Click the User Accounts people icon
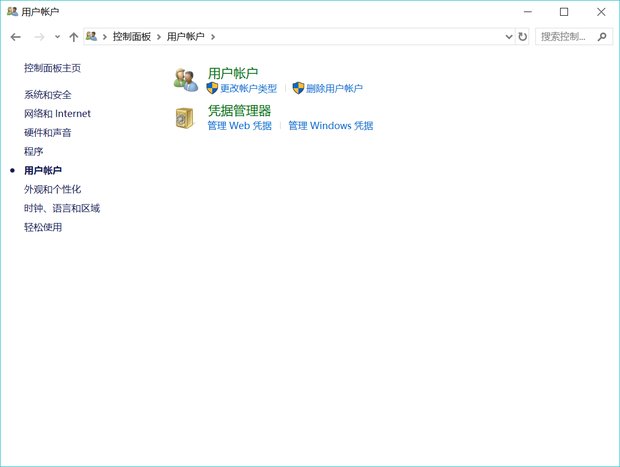Image resolution: width=620 pixels, height=467 pixels. pos(185,80)
